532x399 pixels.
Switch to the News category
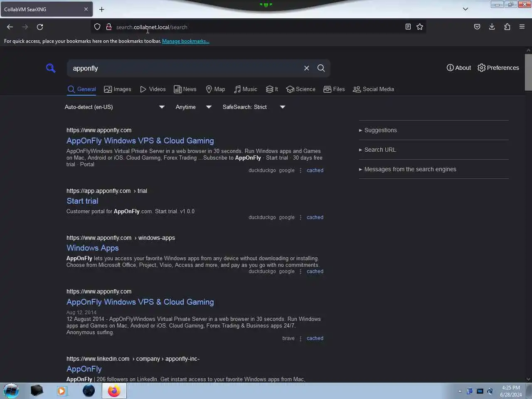185,89
